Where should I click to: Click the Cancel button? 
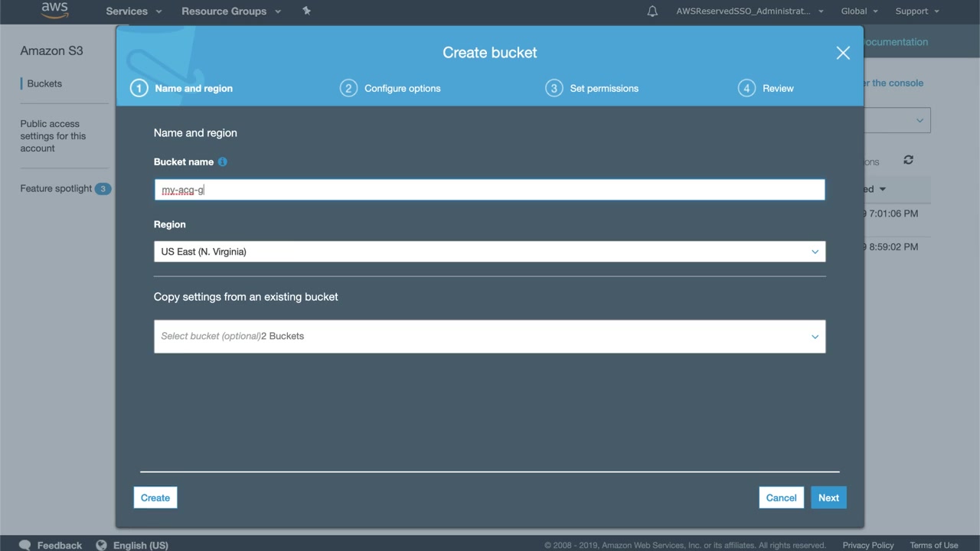pyautogui.click(x=782, y=498)
